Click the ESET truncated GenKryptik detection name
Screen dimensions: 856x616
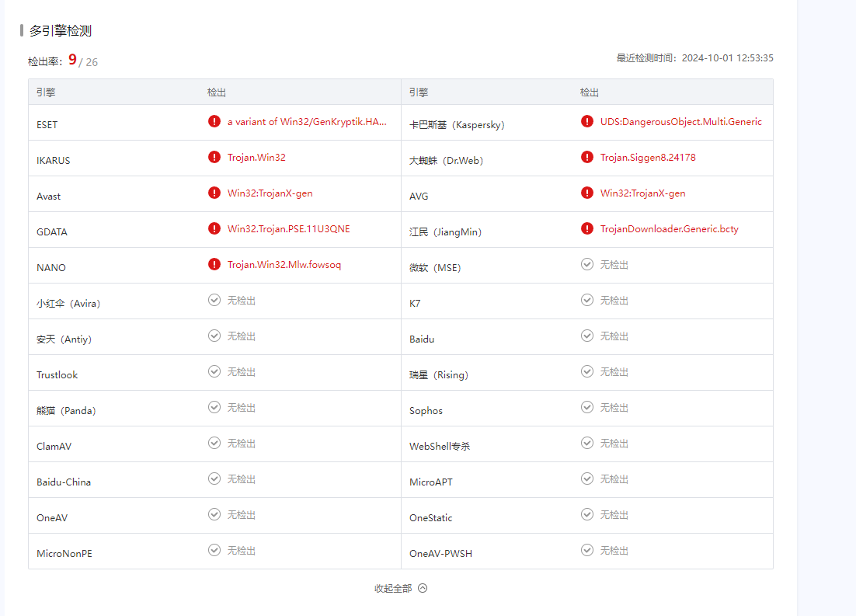[x=307, y=122]
